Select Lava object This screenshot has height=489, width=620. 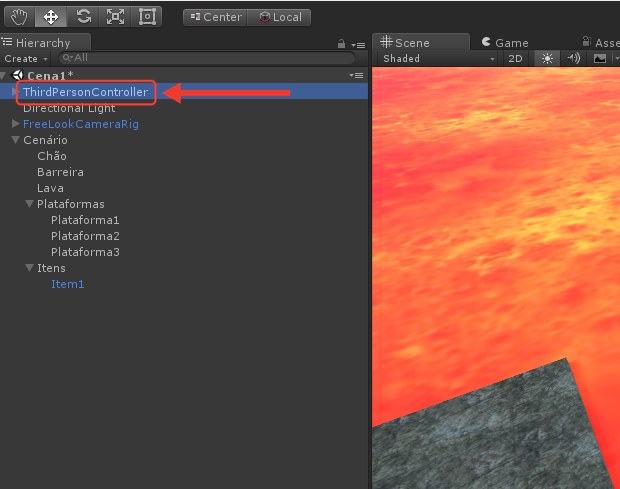[x=50, y=188]
